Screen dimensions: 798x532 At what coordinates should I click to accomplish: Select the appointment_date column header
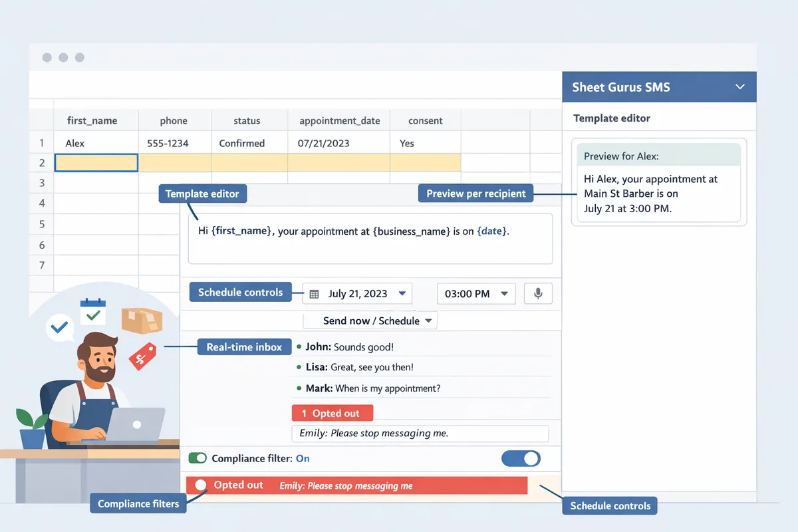pyautogui.click(x=338, y=120)
